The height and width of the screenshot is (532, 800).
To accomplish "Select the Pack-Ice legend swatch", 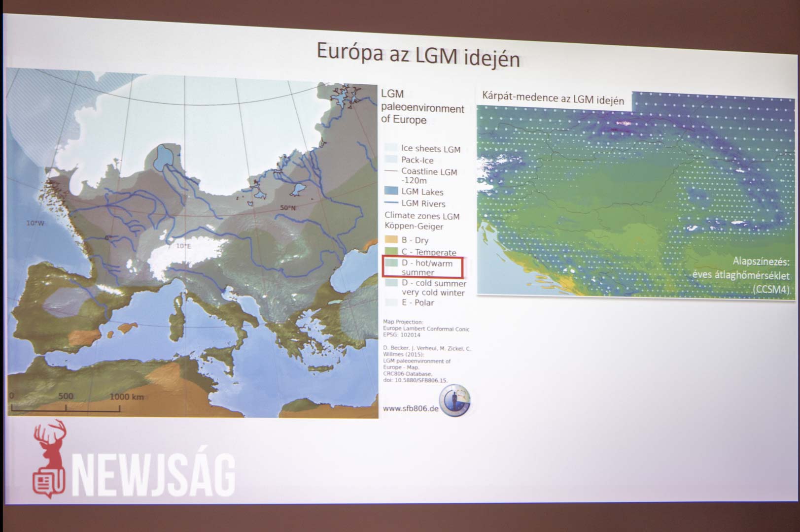I will pos(391,160).
